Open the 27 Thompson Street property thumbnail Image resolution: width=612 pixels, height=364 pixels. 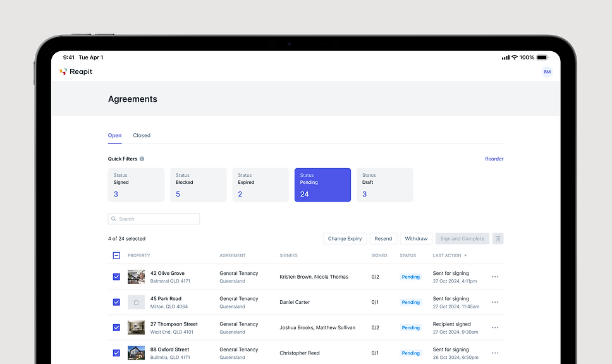pyautogui.click(x=136, y=327)
